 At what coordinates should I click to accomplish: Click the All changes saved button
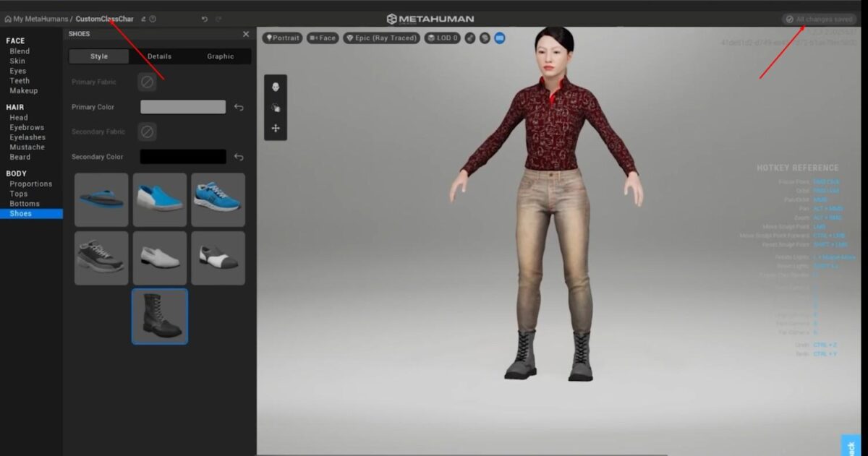818,18
